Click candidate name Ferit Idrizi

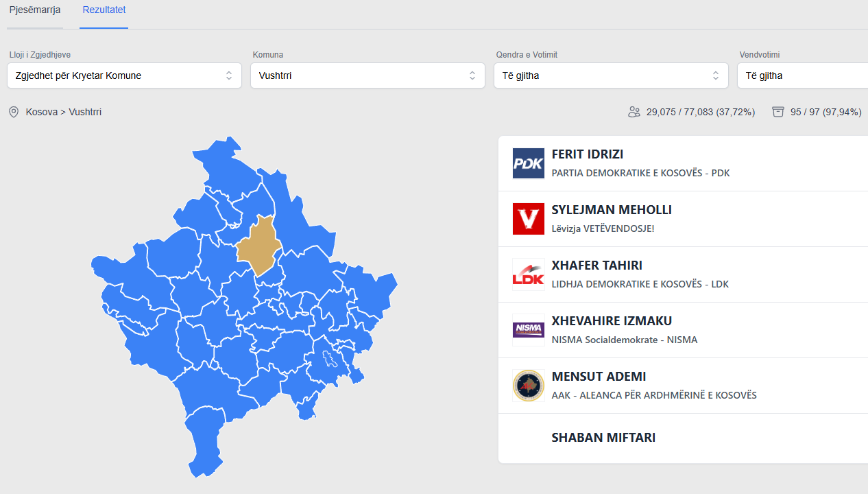point(588,154)
